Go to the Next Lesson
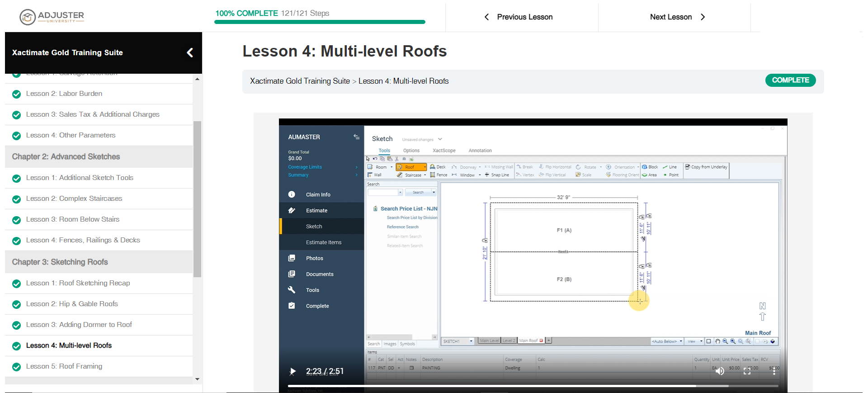This screenshot has height=393, width=868. coord(677,17)
